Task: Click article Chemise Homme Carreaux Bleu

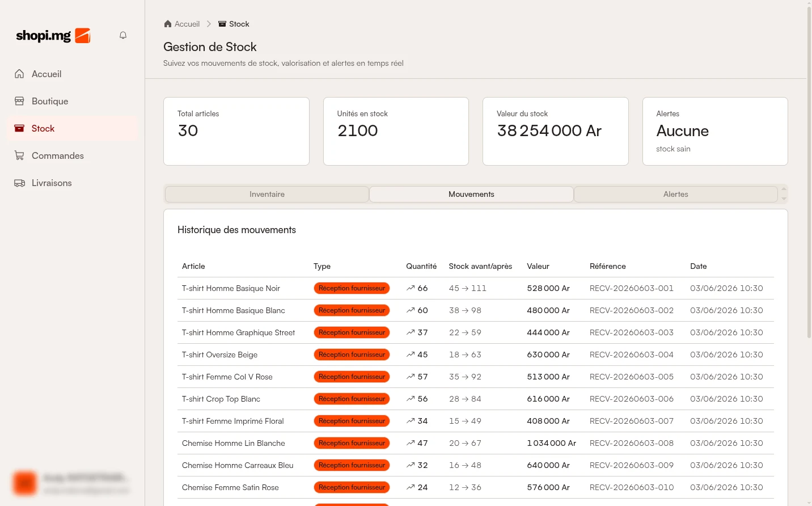Action: click(x=238, y=465)
